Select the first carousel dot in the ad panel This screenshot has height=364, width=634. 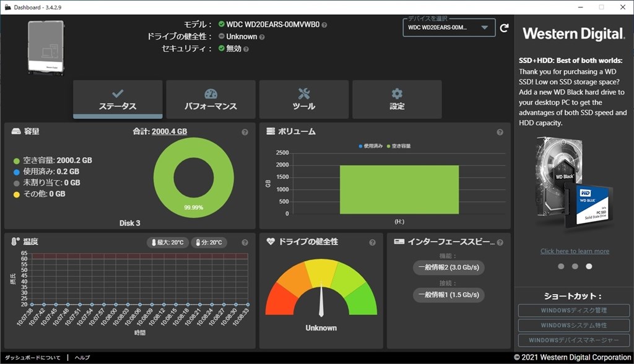click(x=561, y=266)
